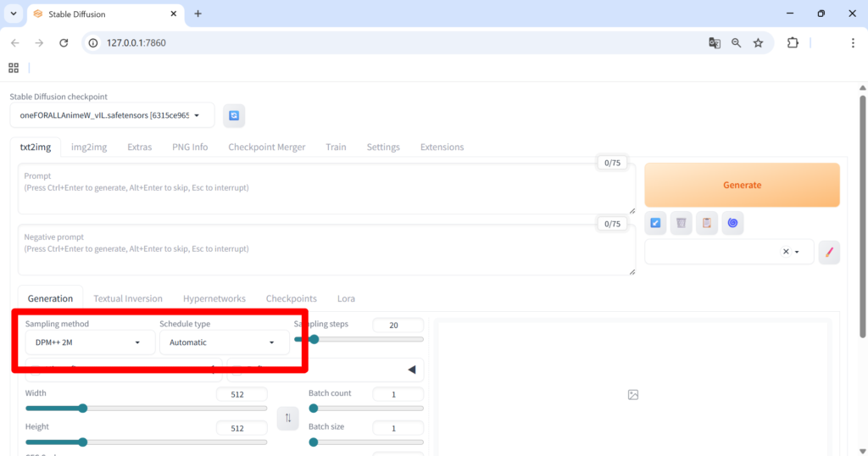Click the blue arrow read-prompt icon
Screen dimensions: 868x456
coord(655,223)
